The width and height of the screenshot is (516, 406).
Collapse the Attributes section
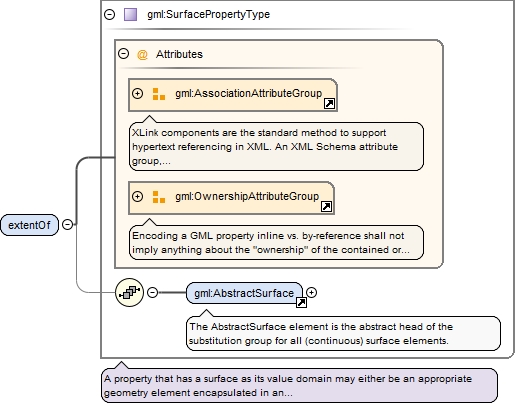click(124, 54)
